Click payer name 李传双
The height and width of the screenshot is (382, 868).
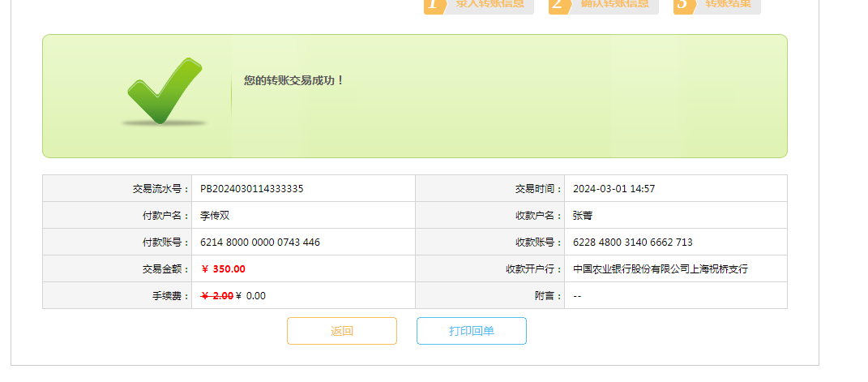[x=216, y=216]
